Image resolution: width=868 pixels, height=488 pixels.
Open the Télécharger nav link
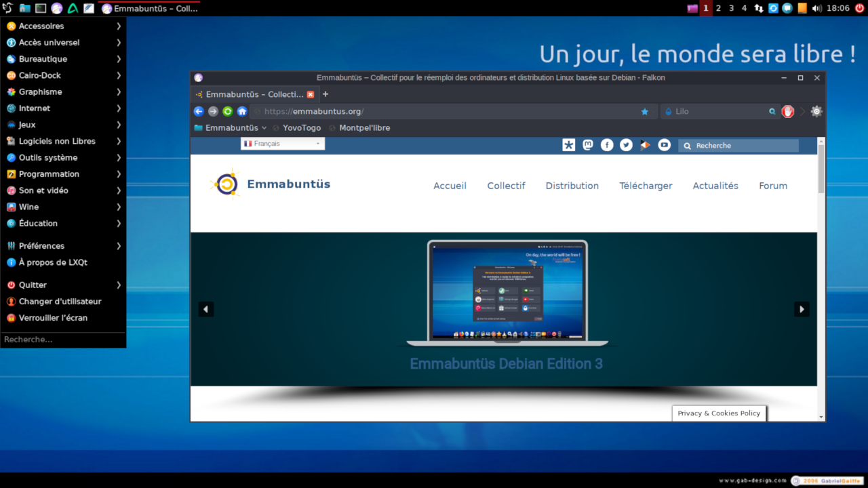(646, 186)
